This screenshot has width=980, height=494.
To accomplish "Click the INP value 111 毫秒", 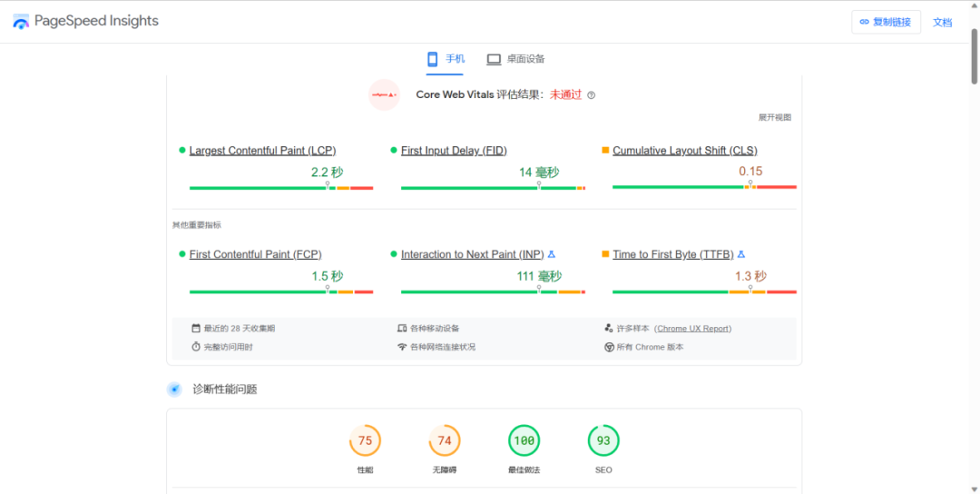I will [x=539, y=276].
